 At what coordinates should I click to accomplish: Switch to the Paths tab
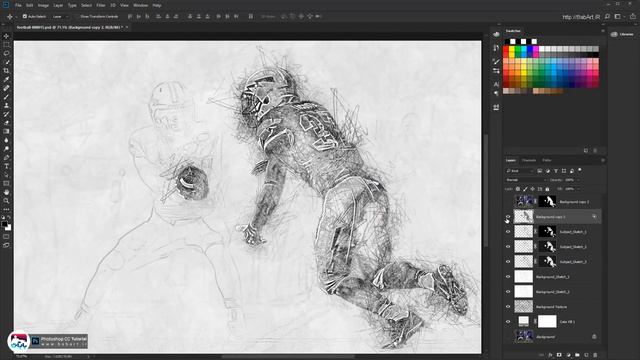tap(547, 160)
